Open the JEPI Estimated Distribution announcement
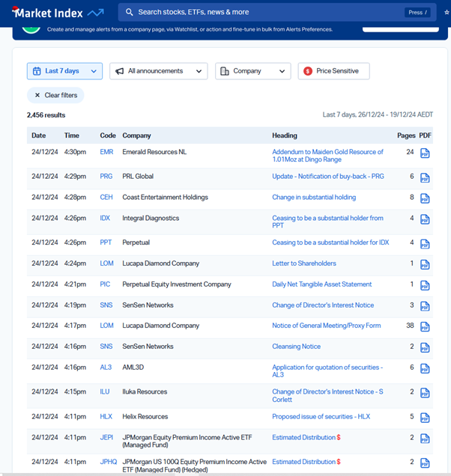 [303, 437]
